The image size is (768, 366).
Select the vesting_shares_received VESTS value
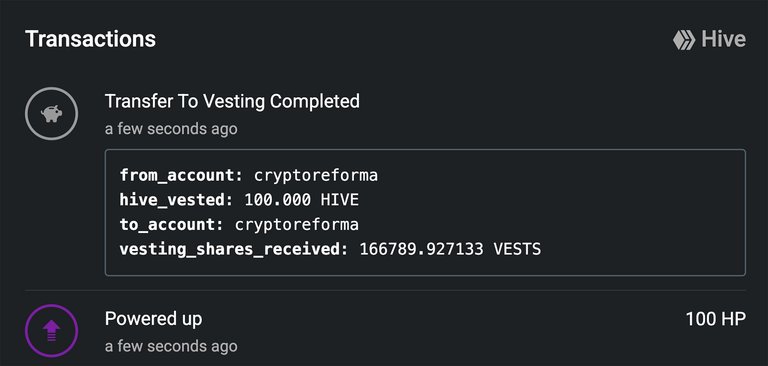click(450, 249)
